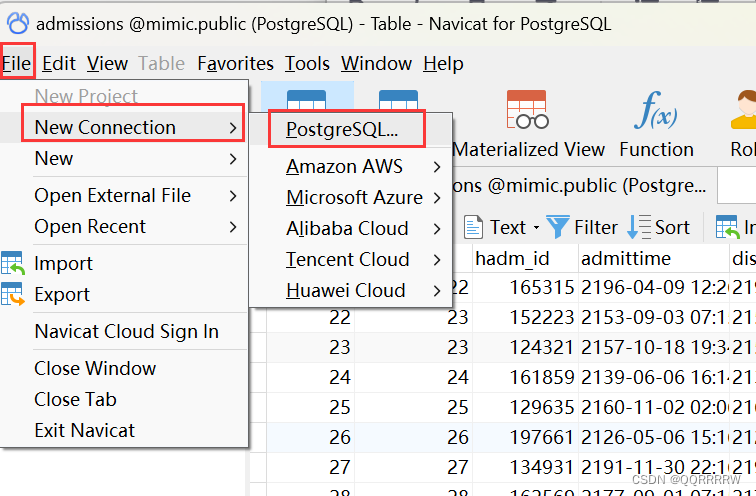The image size is (756, 496).
Task: Click cell with hadm_id 129635
Action: [x=525, y=407]
